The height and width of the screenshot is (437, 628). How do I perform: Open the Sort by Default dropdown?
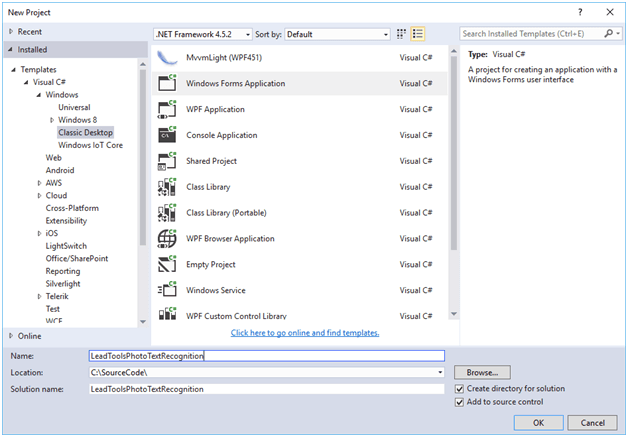pyautogui.click(x=338, y=34)
